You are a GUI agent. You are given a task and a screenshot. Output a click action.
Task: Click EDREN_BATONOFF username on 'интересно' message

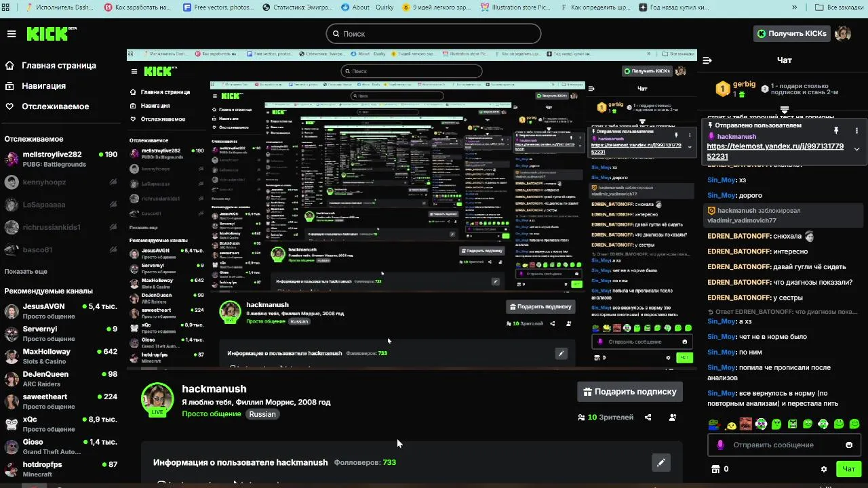click(738, 251)
